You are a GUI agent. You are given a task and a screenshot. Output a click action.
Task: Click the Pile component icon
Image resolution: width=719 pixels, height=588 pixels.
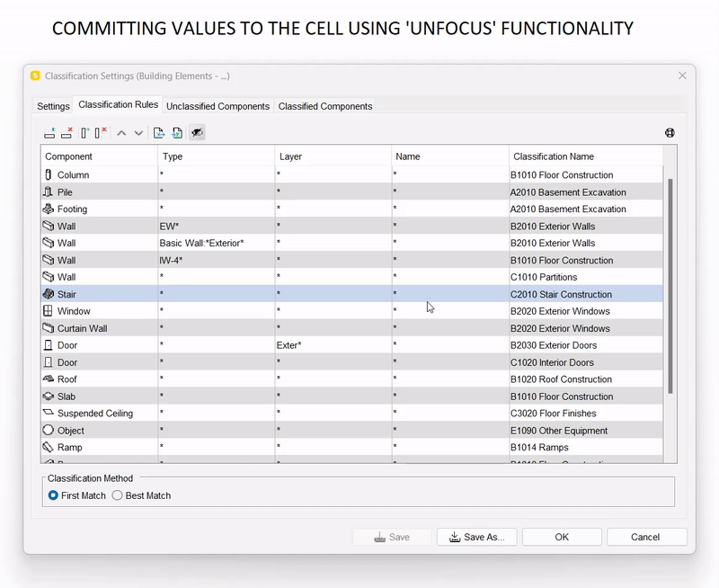click(49, 192)
